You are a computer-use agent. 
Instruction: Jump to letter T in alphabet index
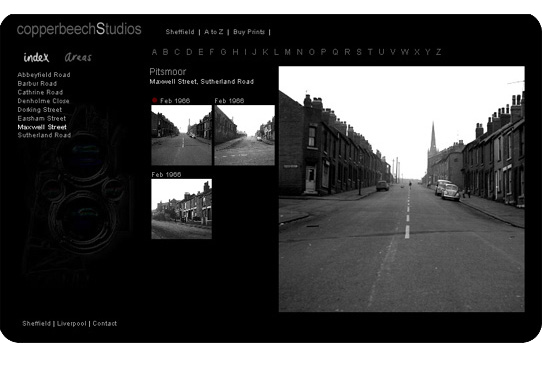pos(370,52)
